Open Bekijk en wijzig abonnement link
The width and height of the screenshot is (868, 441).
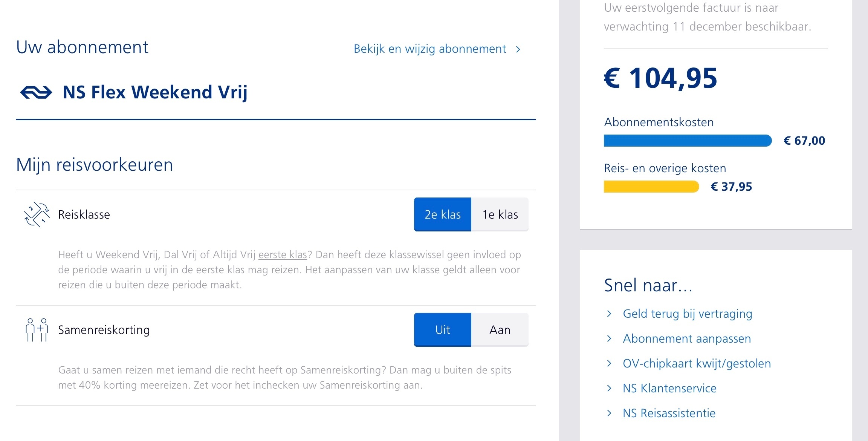coord(430,49)
